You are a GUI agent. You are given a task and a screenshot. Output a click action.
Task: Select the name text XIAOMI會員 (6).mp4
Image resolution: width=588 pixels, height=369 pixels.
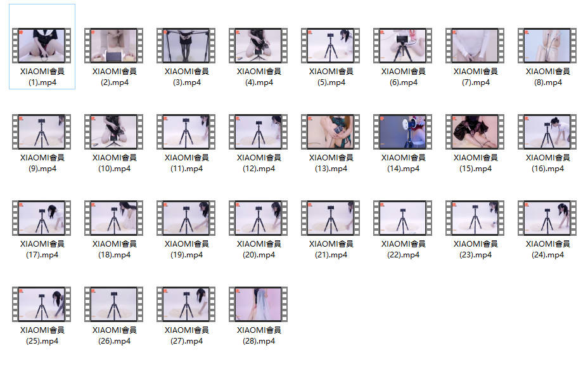click(403, 77)
